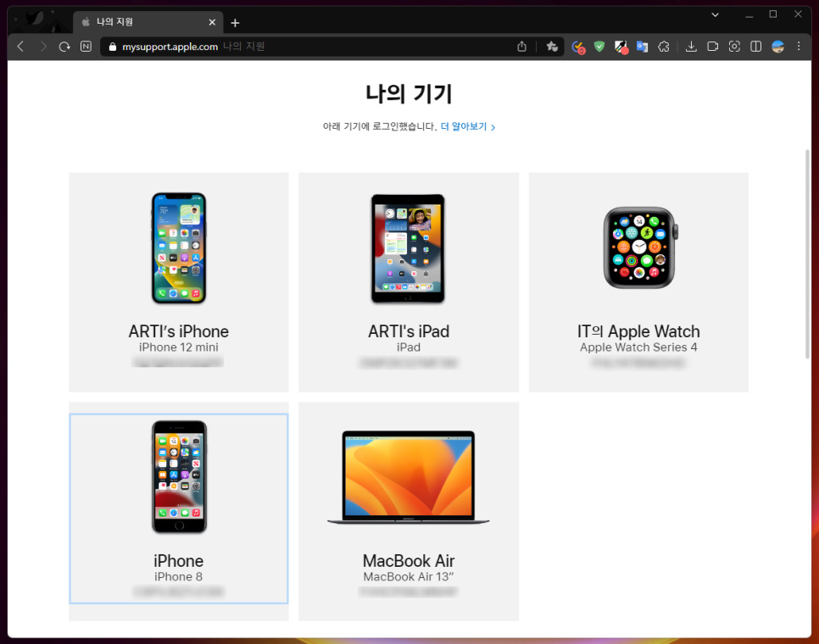The height and width of the screenshot is (644, 819).
Task: Open the translate extension icon
Action: click(643, 47)
